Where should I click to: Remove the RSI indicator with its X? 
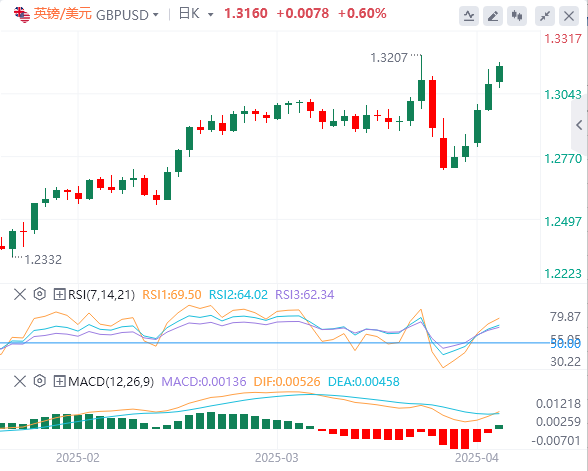click(x=20, y=294)
